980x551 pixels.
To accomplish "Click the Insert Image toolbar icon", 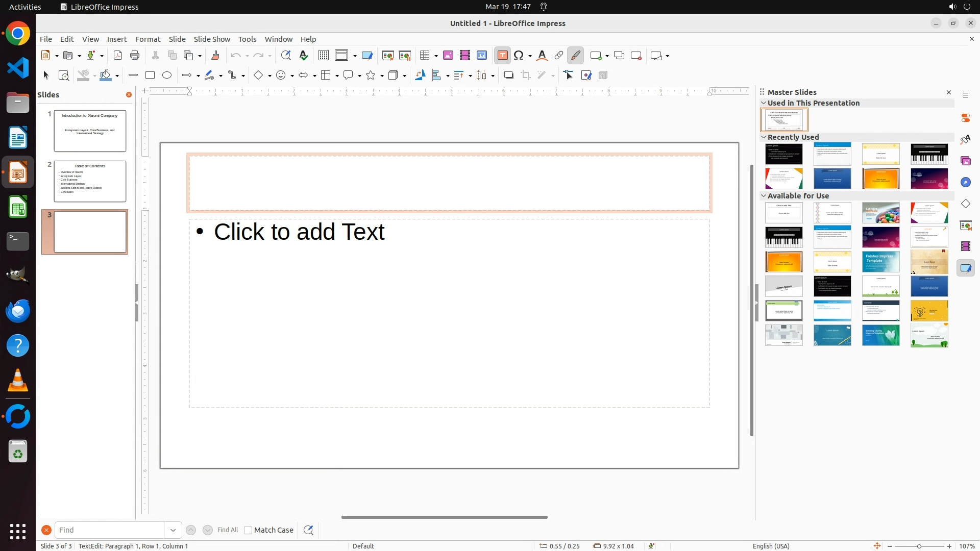I will tap(448, 56).
